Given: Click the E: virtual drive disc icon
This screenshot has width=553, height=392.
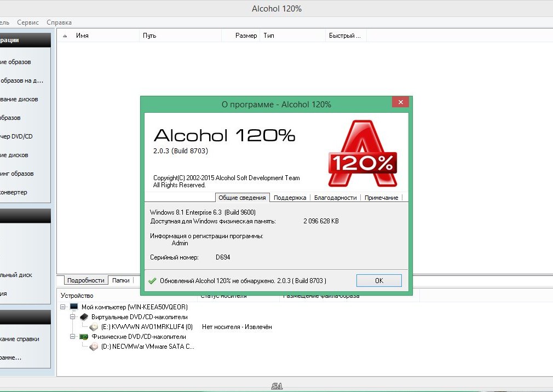Looking at the screenshot, I should click(x=94, y=327).
